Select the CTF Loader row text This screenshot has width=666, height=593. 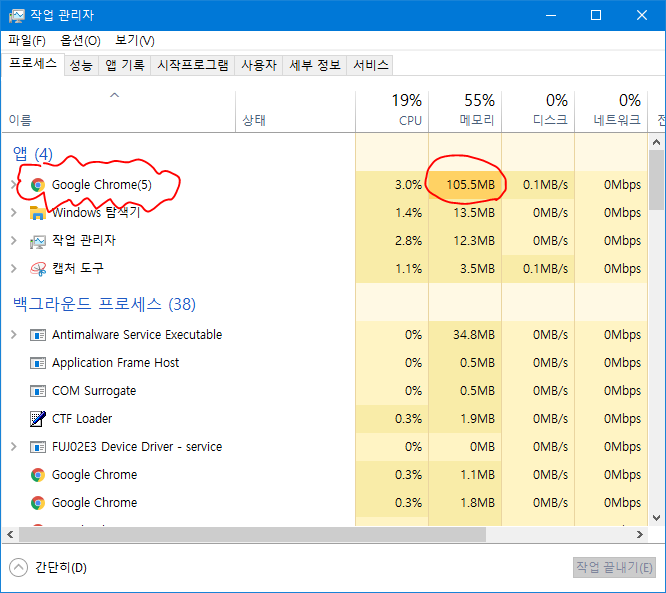(x=82, y=419)
